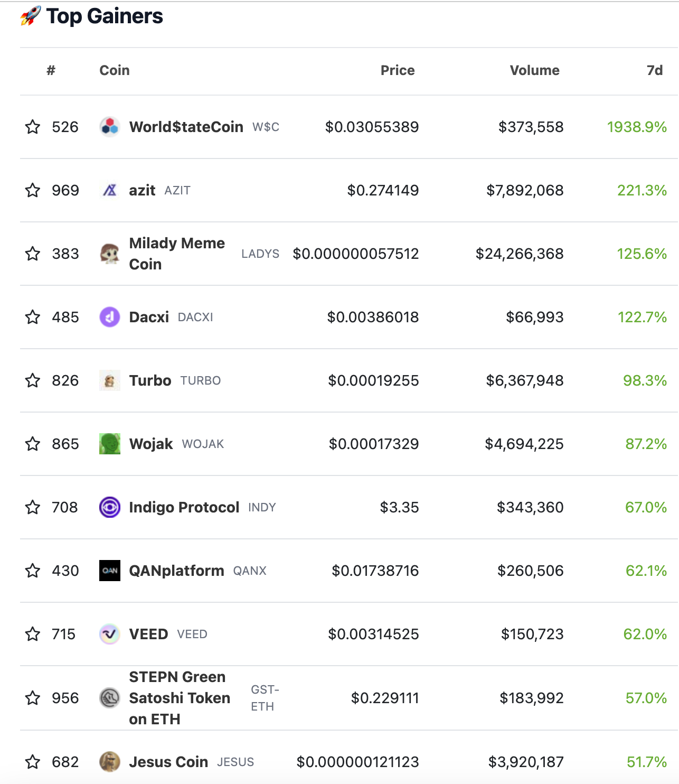Favorite World$tateCoin with its star

coord(33,127)
